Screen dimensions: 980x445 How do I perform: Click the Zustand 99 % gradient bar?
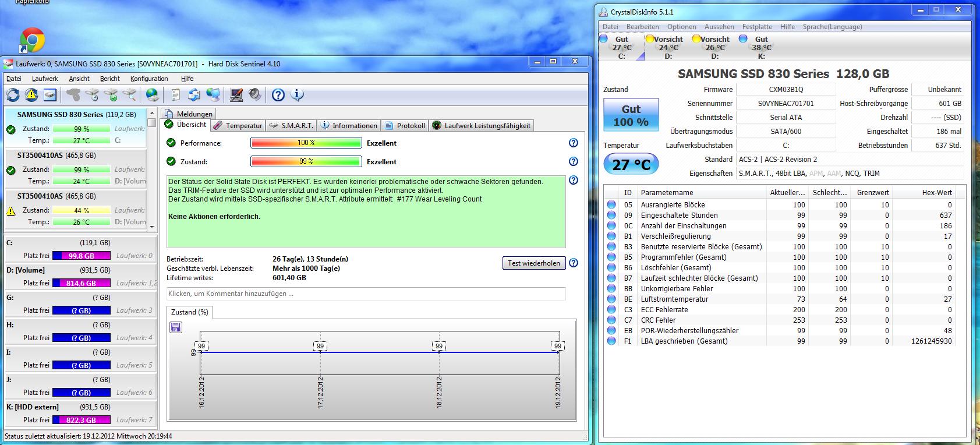click(306, 162)
